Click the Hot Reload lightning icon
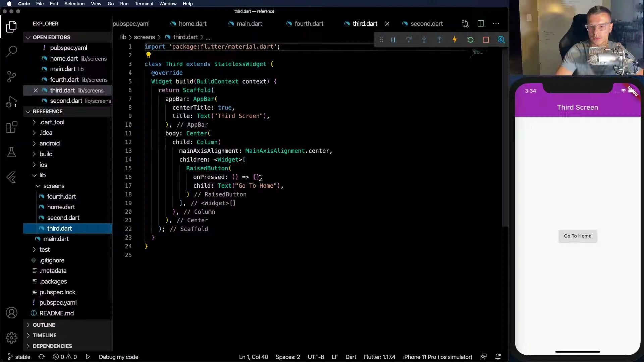Screen dimensions: 644x362 tap(455, 40)
